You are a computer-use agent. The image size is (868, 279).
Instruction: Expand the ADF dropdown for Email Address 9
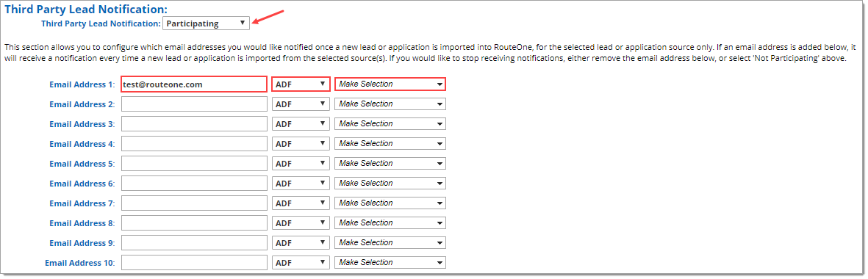pyautogui.click(x=301, y=243)
